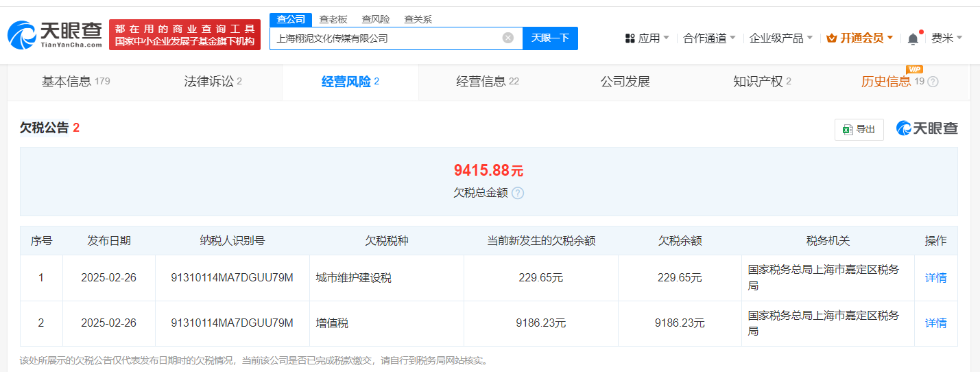Click the help icon beside 历史信息
The image size is (980, 372).
pyautogui.click(x=933, y=82)
